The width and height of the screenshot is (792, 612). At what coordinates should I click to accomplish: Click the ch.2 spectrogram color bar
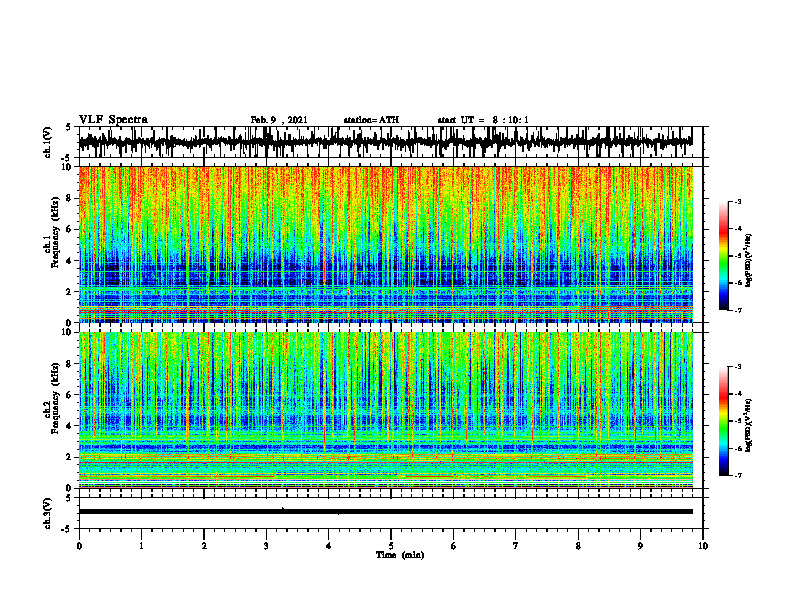point(723,421)
